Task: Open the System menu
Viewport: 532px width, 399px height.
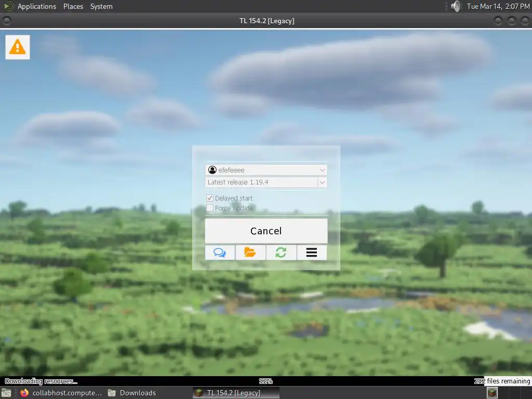Action: click(x=101, y=6)
